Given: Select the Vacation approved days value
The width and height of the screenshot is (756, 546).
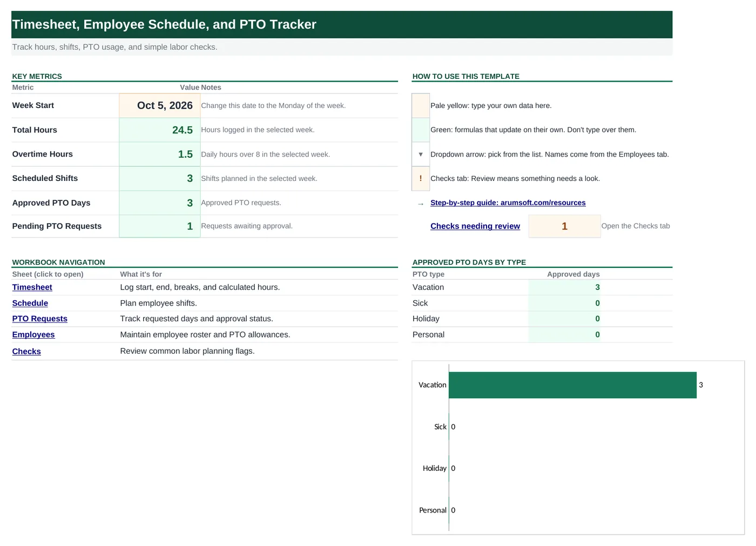Looking at the screenshot, I should click(x=564, y=287).
